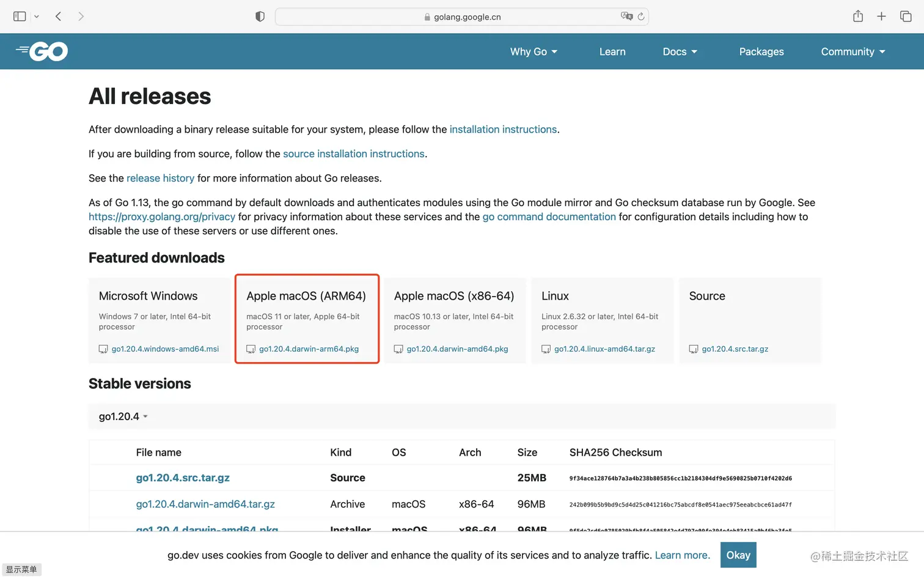Download go1.20.4.darwin-arm64.pkg

click(x=309, y=349)
